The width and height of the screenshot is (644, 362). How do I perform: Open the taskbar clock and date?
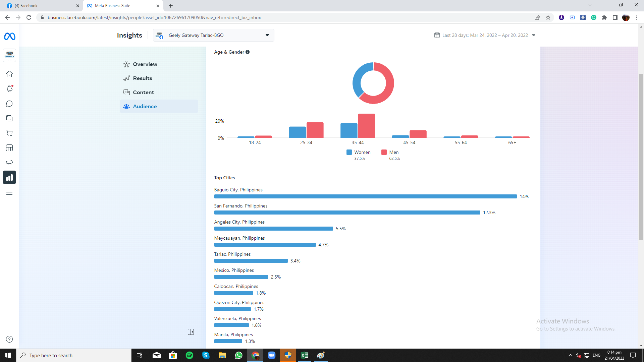click(614, 355)
